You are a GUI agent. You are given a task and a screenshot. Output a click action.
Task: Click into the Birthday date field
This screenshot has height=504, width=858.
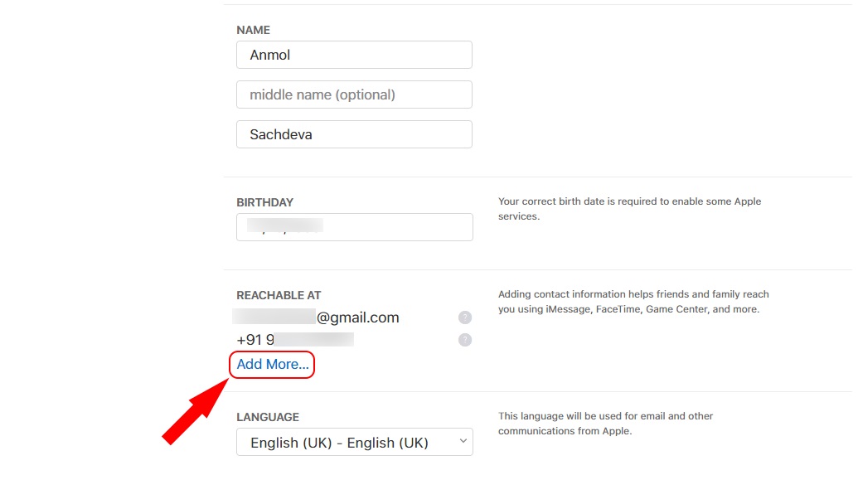tap(354, 227)
